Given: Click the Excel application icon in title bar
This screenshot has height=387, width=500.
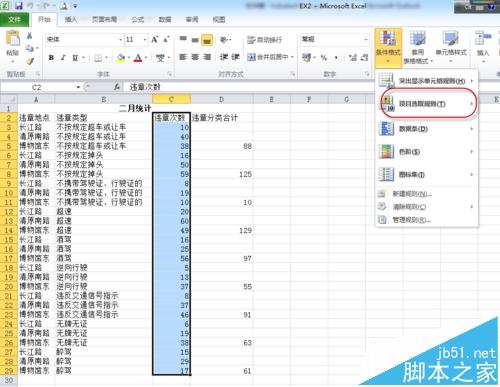Looking at the screenshot, I should click(6, 6).
